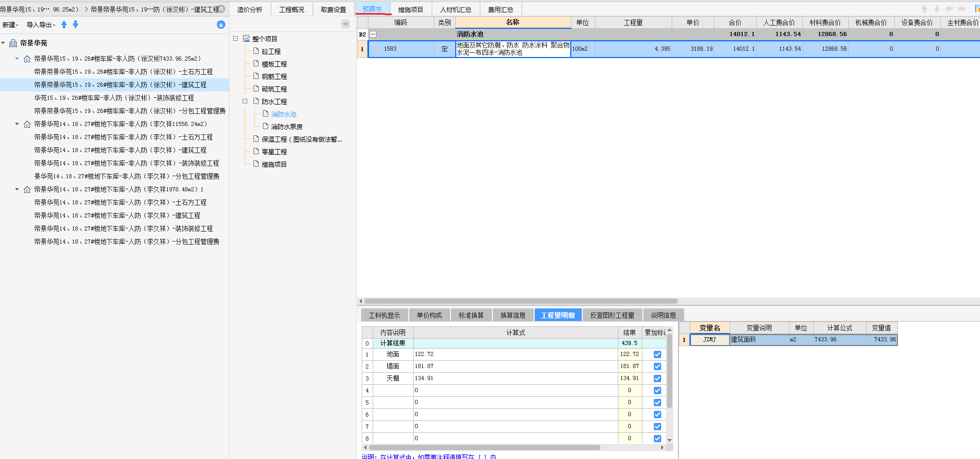Open the 工料机显示 bottom tab
This screenshot has width=980, height=459.
(385, 315)
